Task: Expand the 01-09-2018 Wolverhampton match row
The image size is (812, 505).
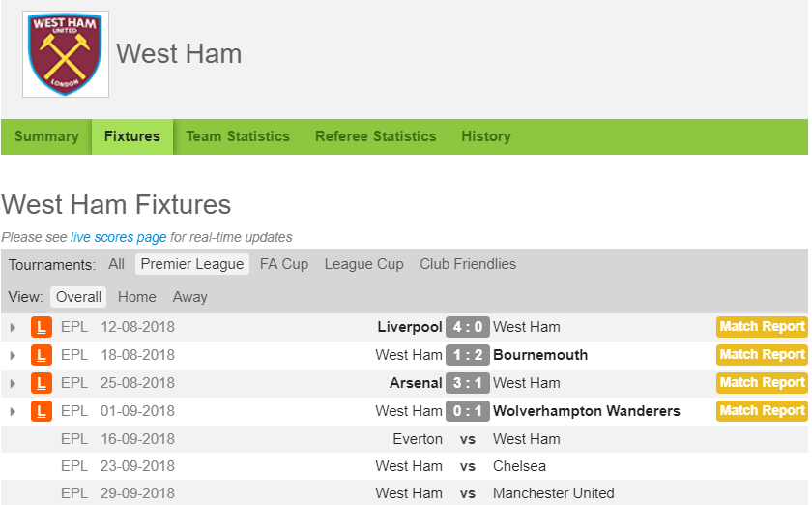Action: point(13,412)
